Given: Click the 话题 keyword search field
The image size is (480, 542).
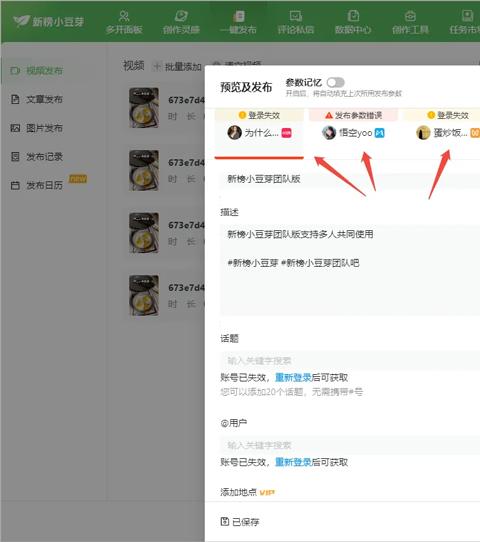Looking at the screenshot, I should click(350, 361).
